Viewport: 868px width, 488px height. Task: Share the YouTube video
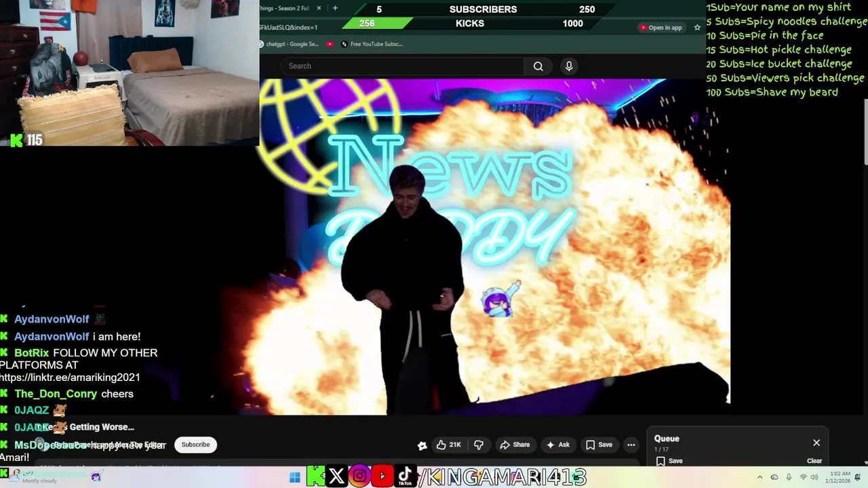515,445
